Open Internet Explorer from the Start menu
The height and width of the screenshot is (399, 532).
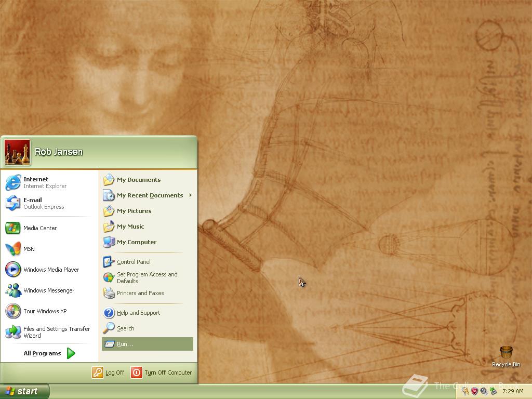click(49, 182)
